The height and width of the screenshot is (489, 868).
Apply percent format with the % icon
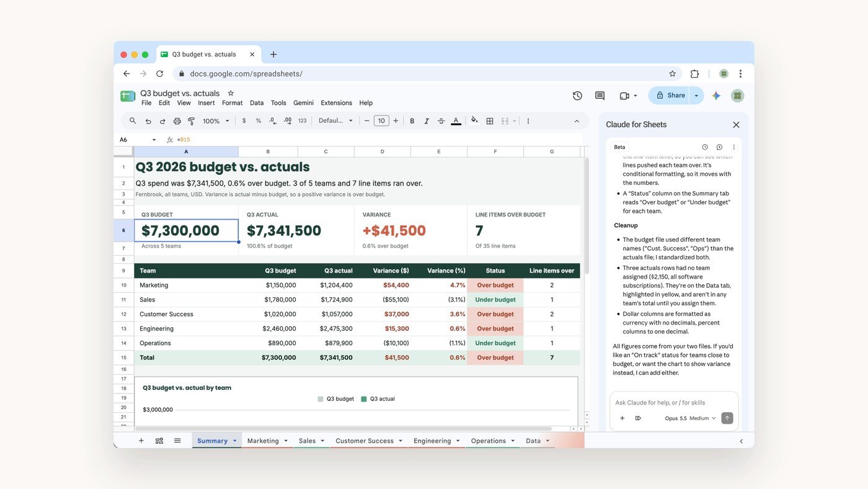[x=259, y=121]
